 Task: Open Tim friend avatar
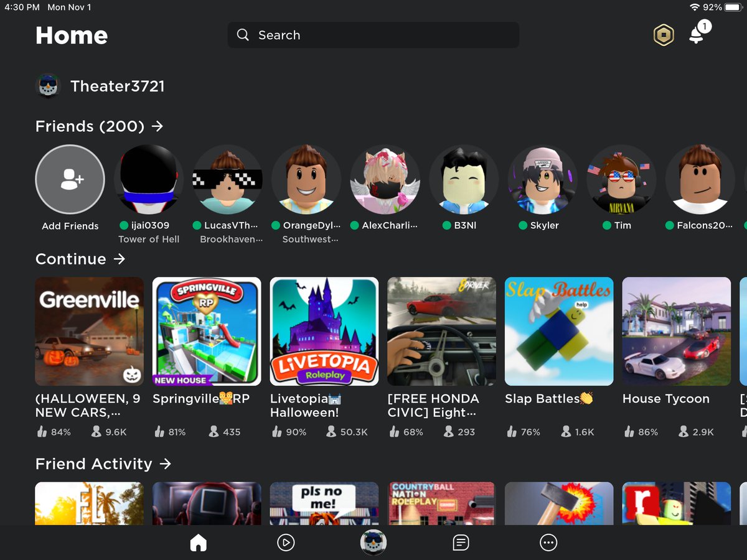pyautogui.click(x=621, y=180)
